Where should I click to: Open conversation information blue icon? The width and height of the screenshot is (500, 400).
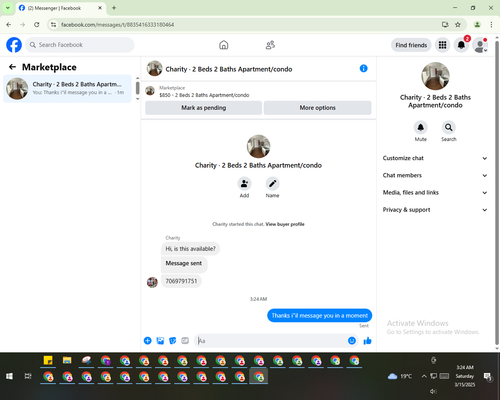[363, 68]
